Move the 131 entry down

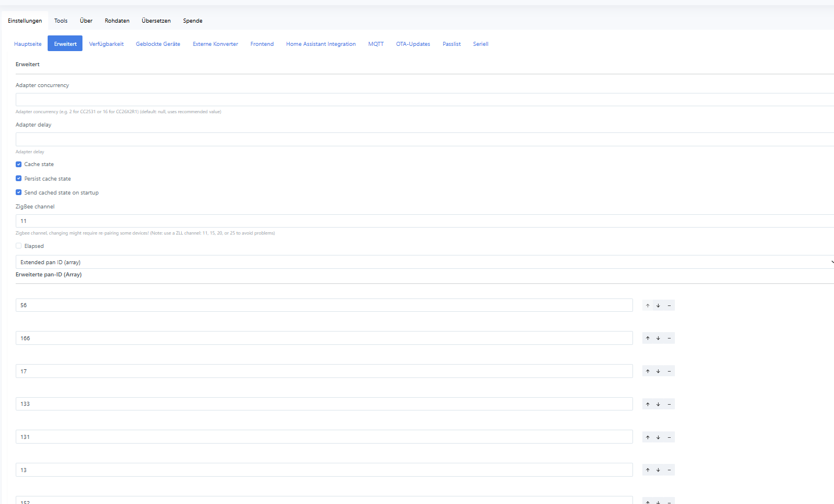tap(658, 437)
